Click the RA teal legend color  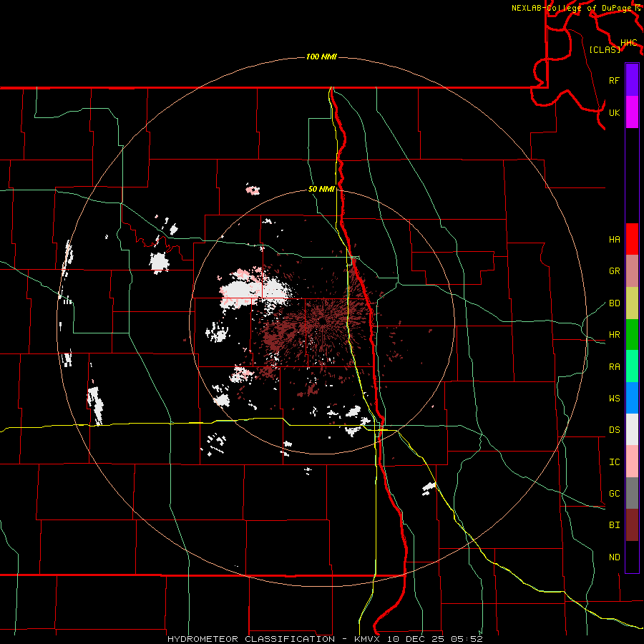[632, 366]
